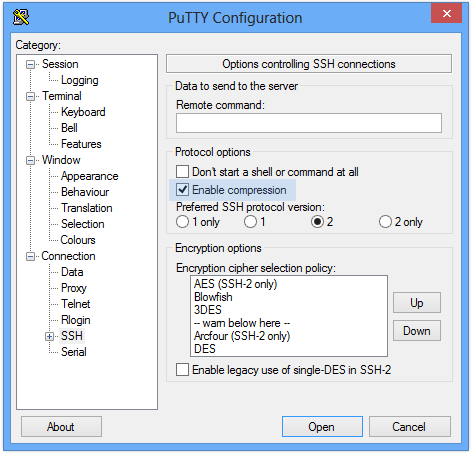Open Keyboard settings category

pos(83,112)
